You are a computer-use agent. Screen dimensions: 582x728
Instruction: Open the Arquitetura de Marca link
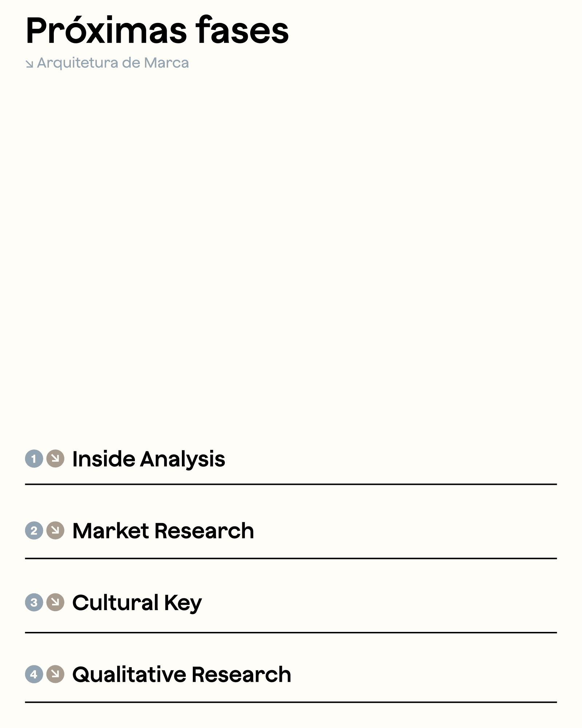tap(113, 63)
